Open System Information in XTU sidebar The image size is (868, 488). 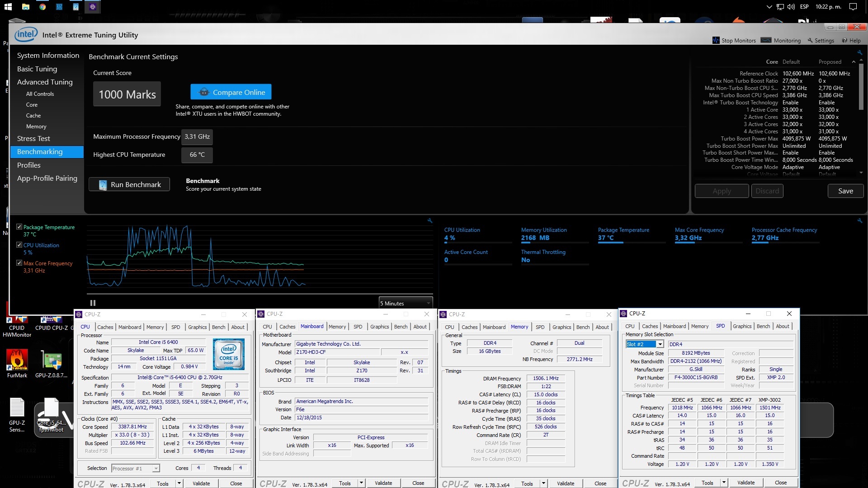pos(48,55)
